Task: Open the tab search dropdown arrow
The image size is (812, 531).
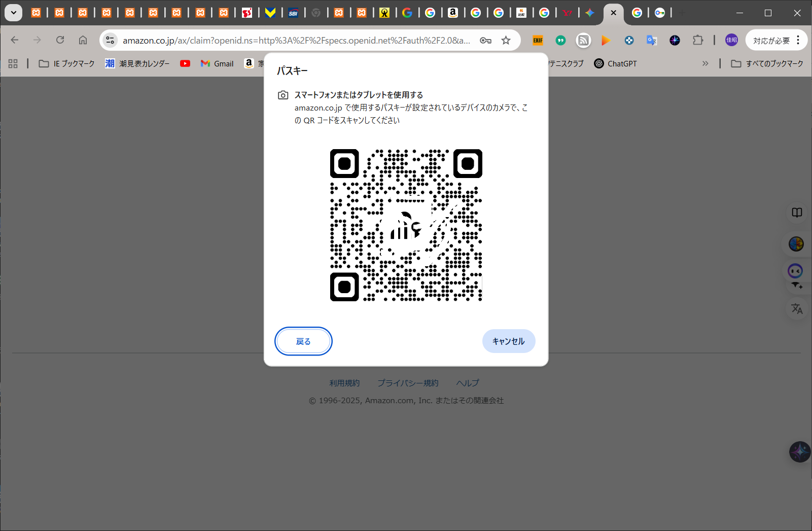Action: (x=14, y=13)
